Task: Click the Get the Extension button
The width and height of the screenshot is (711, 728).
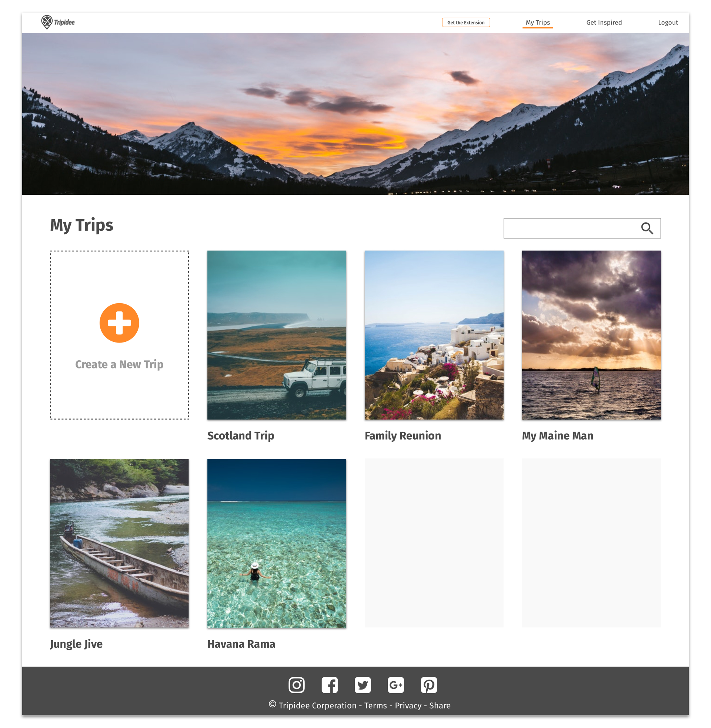Action: pyautogui.click(x=465, y=22)
